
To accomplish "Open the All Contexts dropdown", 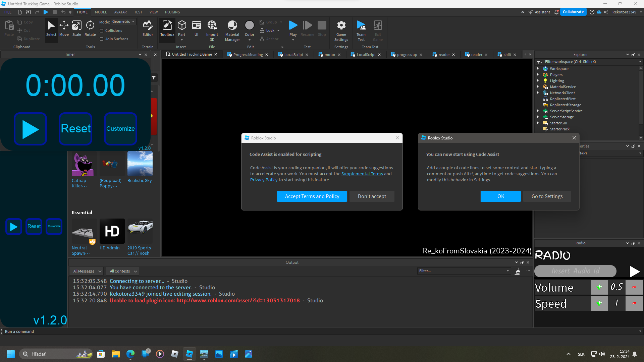I will (123, 271).
